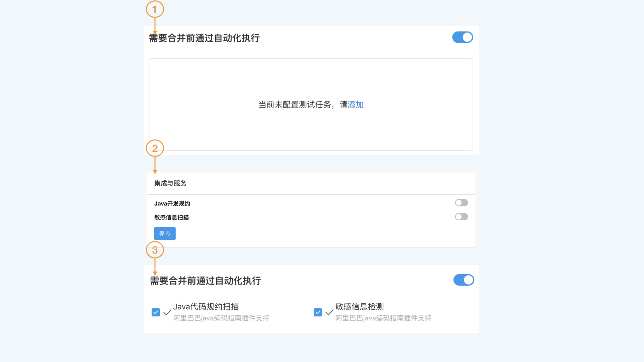Click the 敏感信息扫描 text label
This screenshot has width=644, height=362.
171,217
